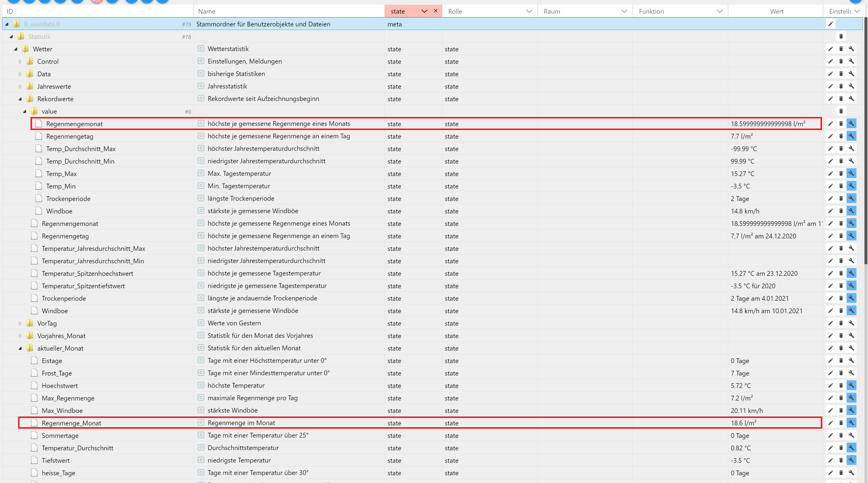
Task: Open custom settings for Tiefstwert row
Action: click(851, 460)
